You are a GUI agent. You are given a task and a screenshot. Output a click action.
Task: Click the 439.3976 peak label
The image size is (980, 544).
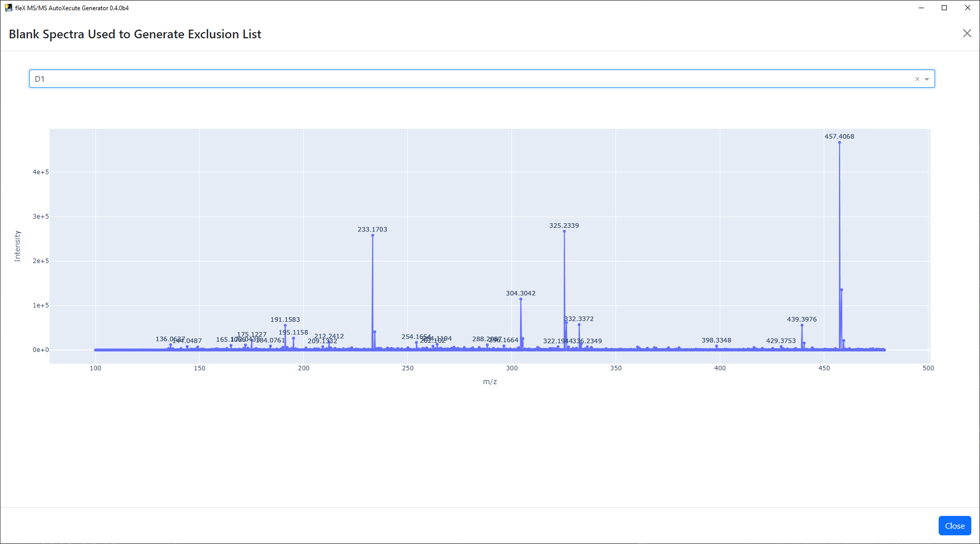tap(801, 319)
